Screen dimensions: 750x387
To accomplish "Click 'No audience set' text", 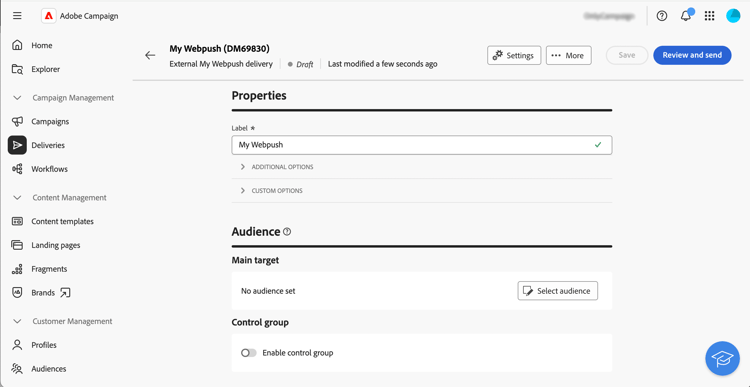I will [268, 291].
